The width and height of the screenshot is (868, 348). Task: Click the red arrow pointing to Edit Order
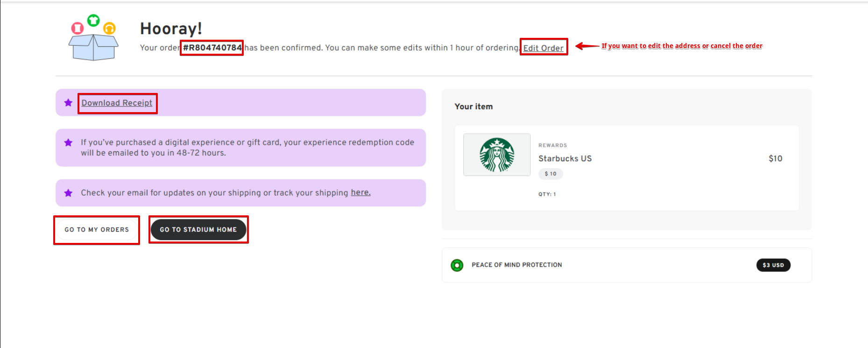[587, 46]
